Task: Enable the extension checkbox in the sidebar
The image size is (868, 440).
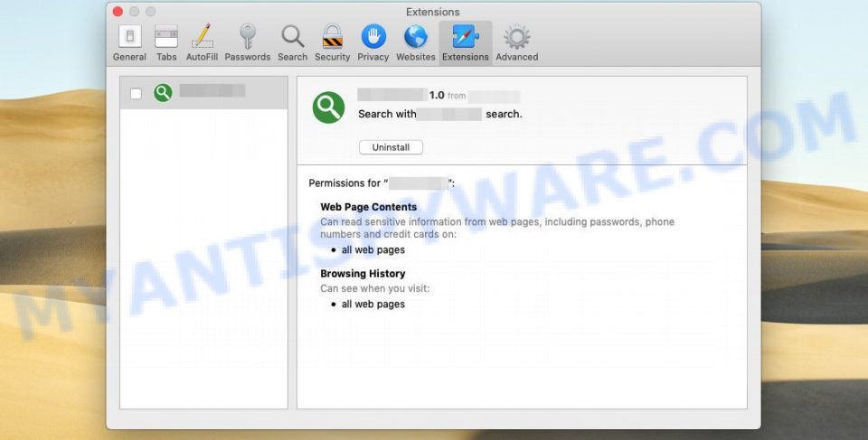Action: coord(136,94)
